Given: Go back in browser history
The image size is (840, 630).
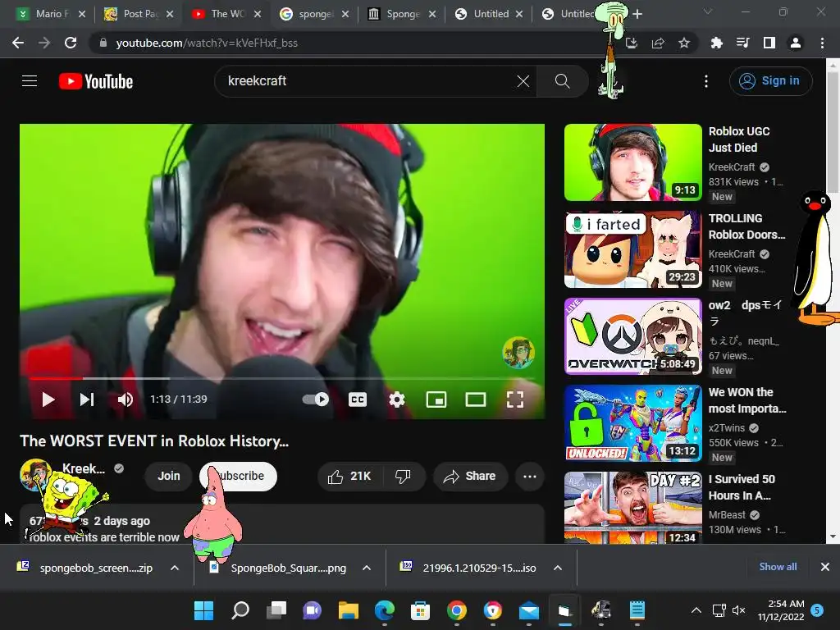Looking at the screenshot, I should [18, 43].
